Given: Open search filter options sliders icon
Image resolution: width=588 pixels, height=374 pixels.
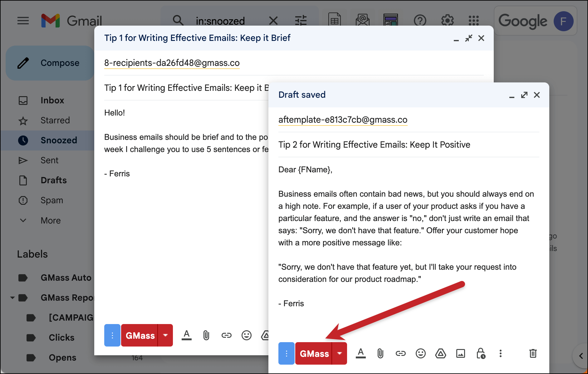Looking at the screenshot, I should 301,21.
